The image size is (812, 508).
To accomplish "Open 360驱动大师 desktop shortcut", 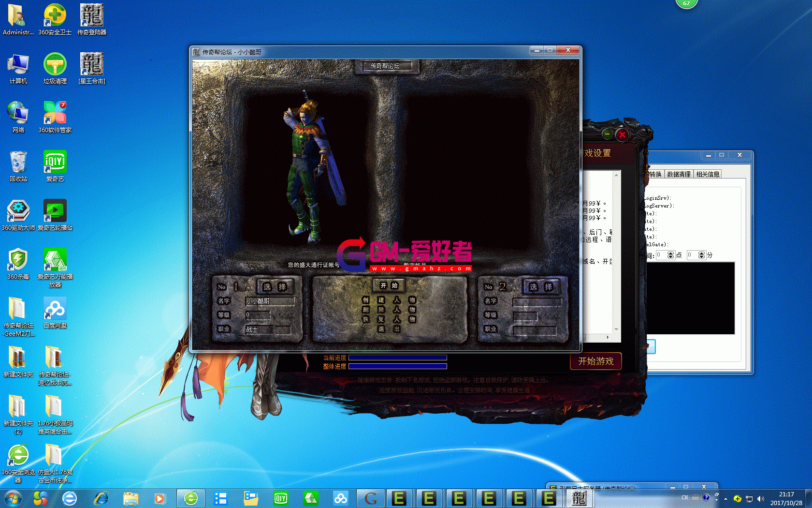I will click(18, 215).
